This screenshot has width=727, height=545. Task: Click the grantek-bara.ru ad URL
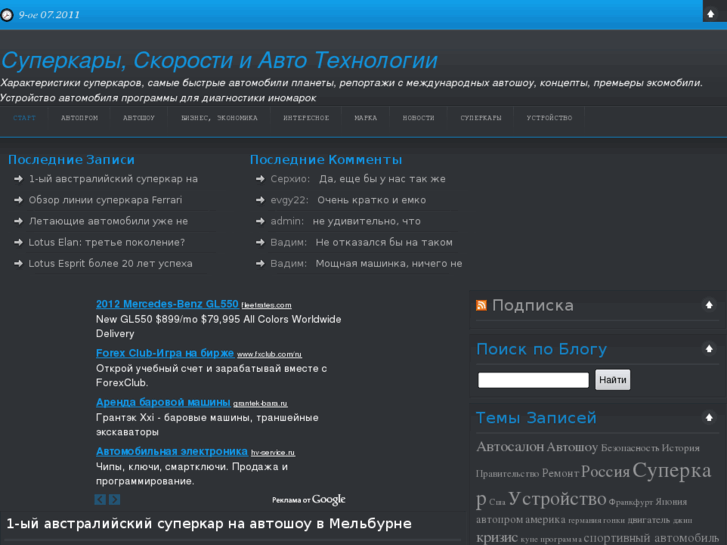(x=260, y=404)
